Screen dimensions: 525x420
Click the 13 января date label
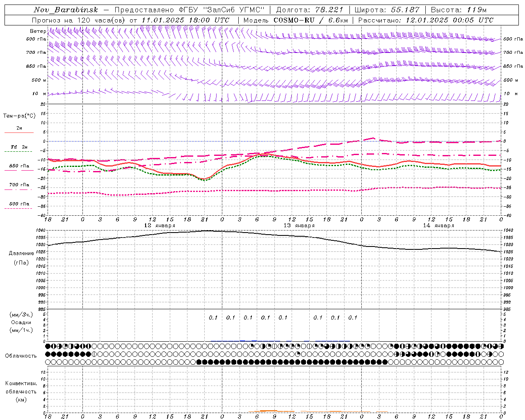pos(299,226)
